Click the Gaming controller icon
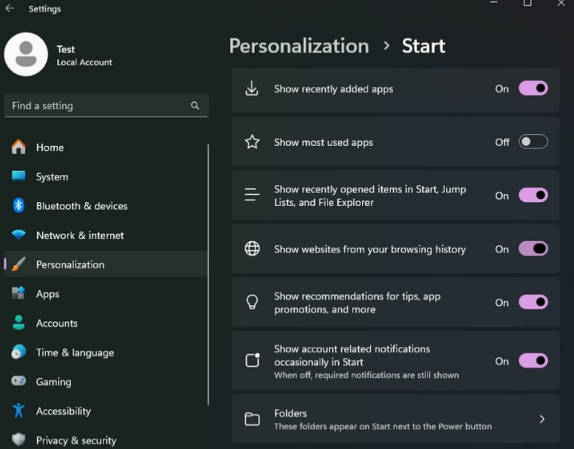The width and height of the screenshot is (574, 449). 18,381
